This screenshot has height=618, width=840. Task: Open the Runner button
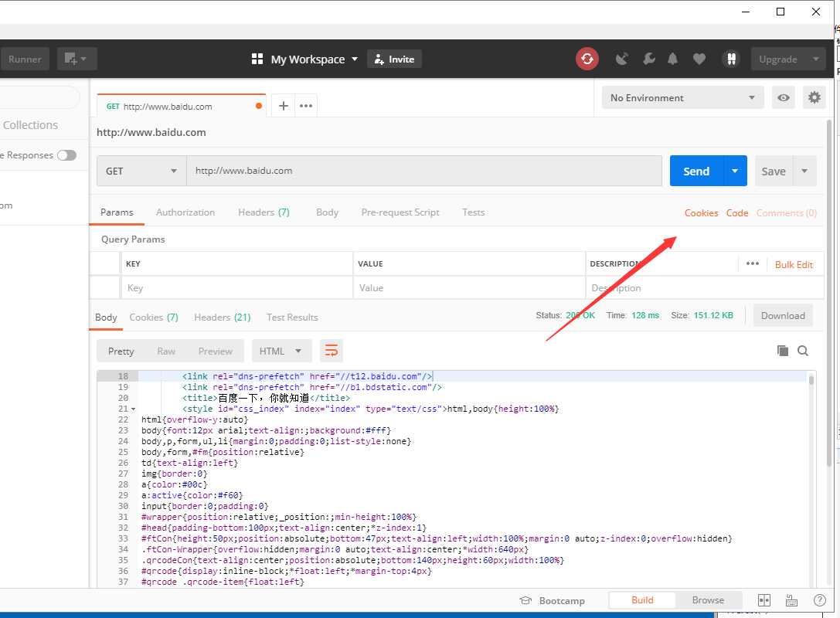click(25, 59)
